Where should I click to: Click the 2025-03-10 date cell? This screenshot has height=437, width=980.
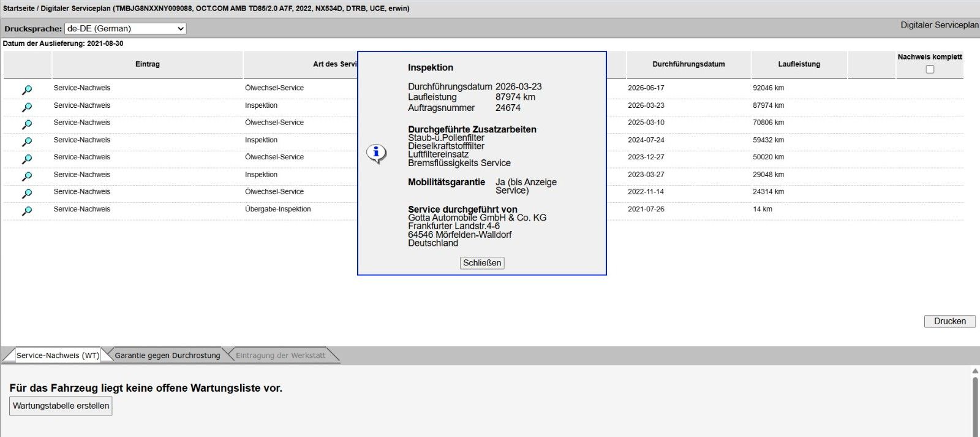(x=646, y=123)
